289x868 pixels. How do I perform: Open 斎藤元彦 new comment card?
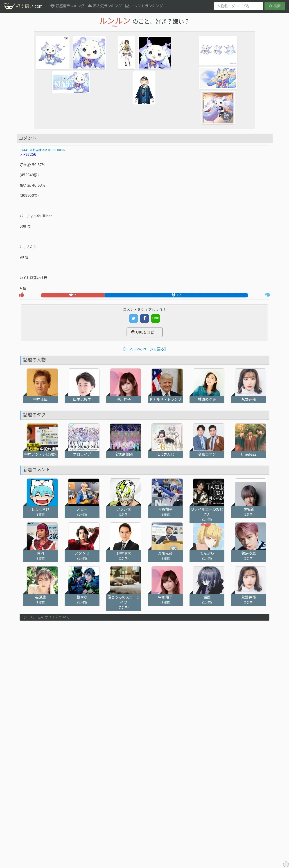click(165, 542)
